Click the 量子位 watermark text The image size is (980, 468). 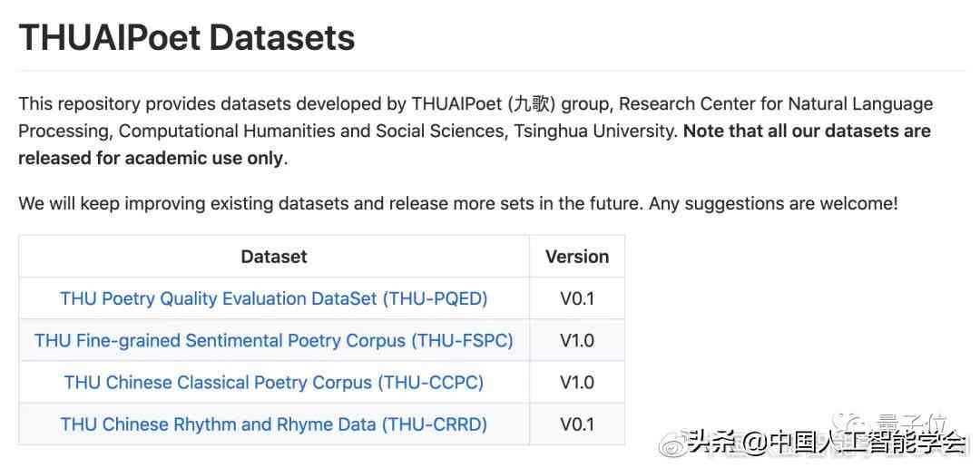(x=911, y=422)
